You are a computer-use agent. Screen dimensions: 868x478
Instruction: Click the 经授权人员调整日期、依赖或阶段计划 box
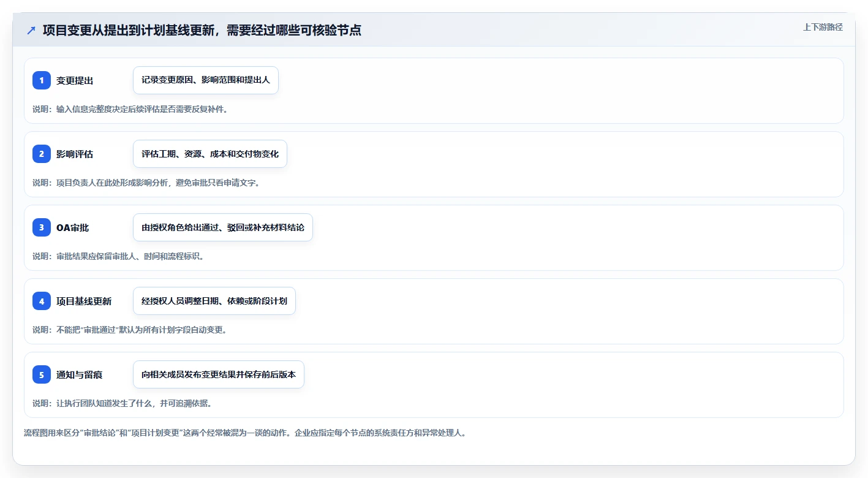tap(214, 301)
